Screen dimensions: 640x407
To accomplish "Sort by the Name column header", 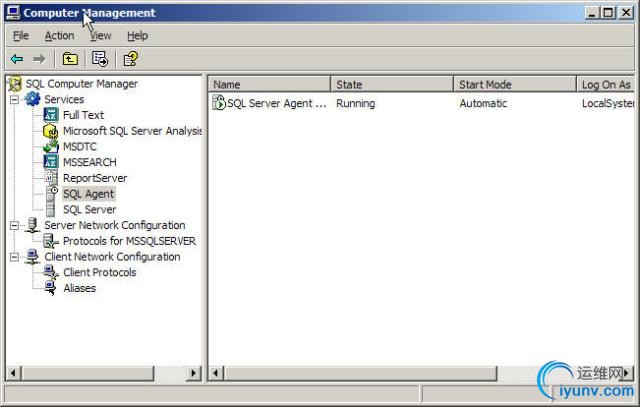I will 269,85.
